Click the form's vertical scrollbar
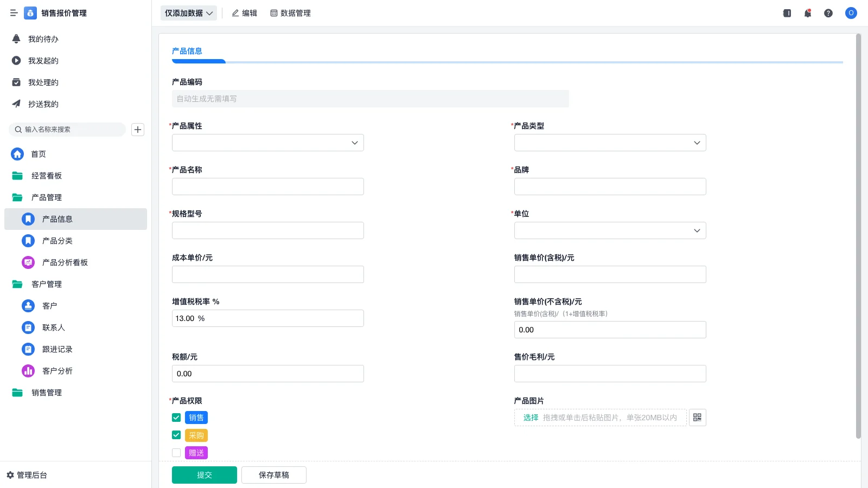Viewport: 868px width, 488px height. pos(858,236)
